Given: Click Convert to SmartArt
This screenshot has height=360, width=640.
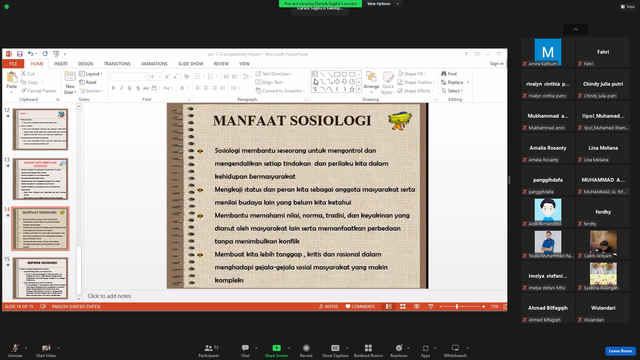Looking at the screenshot, I should pos(280,91).
